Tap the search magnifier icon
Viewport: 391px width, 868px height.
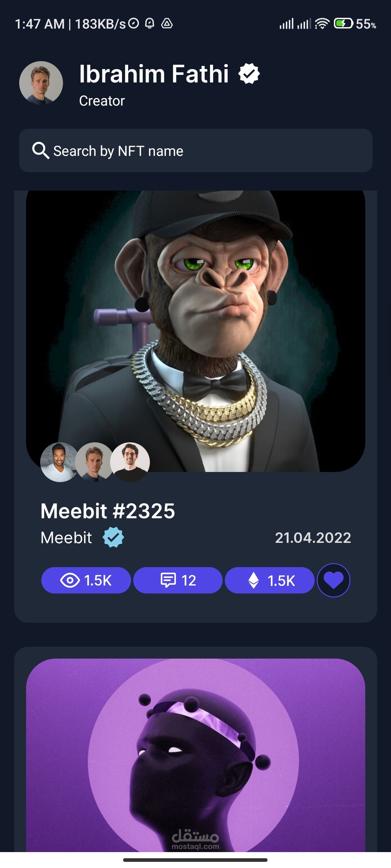click(41, 150)
